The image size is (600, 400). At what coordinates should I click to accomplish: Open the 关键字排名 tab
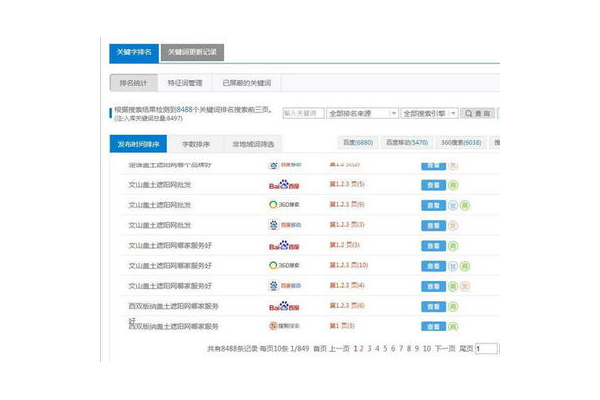(x=133, y=52)
